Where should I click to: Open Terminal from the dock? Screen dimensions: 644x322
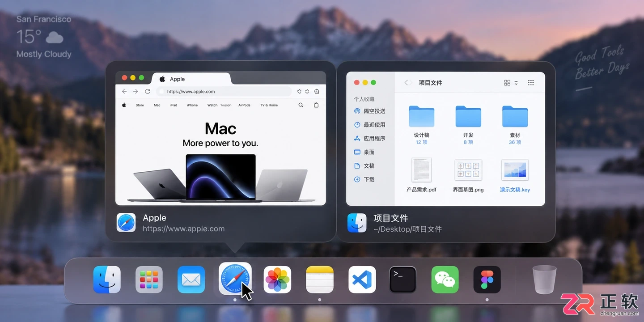(402, 280)
